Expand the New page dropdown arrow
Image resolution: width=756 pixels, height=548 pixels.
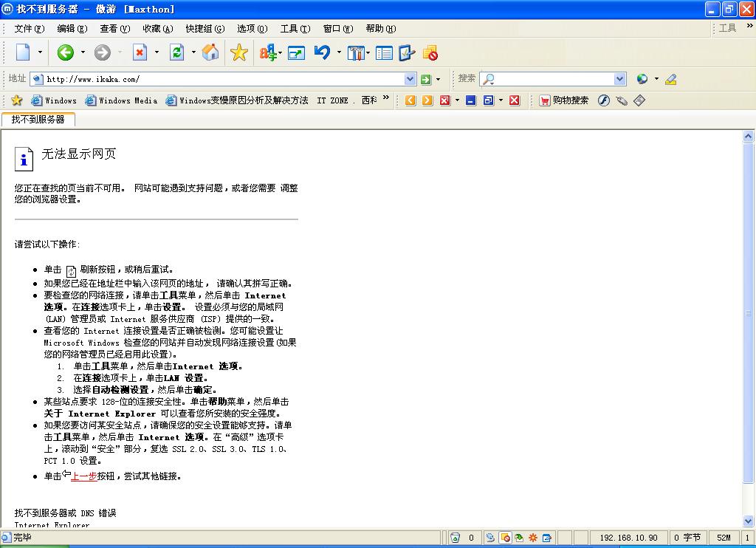[40, 52]
